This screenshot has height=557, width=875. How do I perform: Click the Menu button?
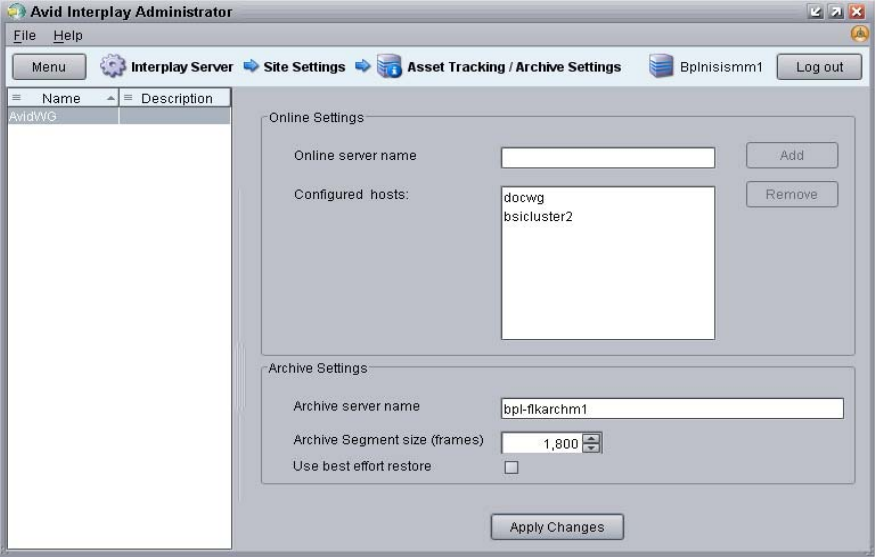(x=49, y=67)
